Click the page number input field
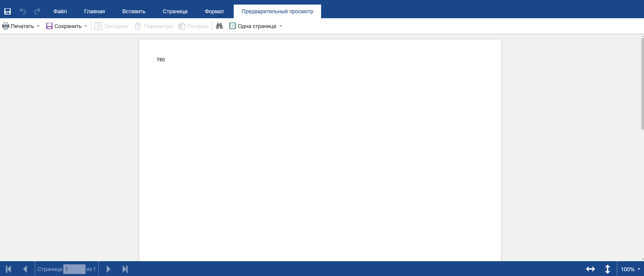Viewport: 644px width, 276px height. point(74,269)
